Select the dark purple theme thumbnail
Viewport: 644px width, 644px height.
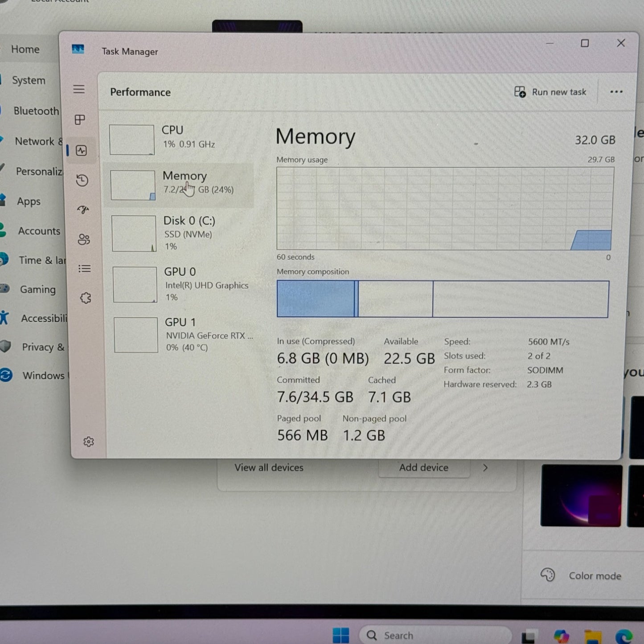pos(581,496)
